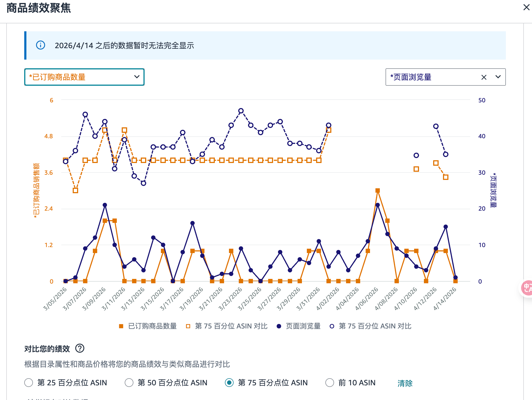
Task: Open the 已订购商品数量 metric dropdown
Action: [82, 77]
